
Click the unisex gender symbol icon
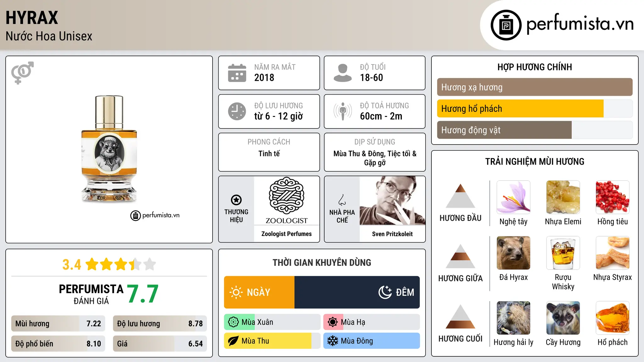point(22,73)
